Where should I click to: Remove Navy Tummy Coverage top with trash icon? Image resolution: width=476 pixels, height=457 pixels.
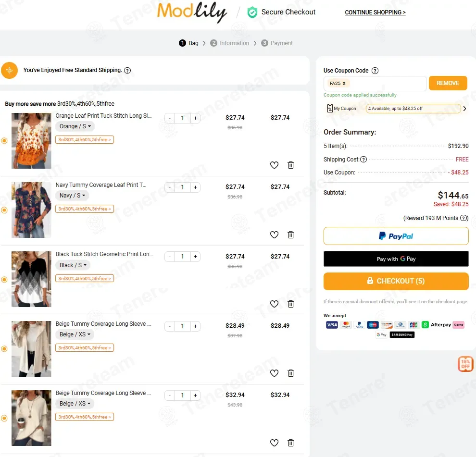coord(291,235)
